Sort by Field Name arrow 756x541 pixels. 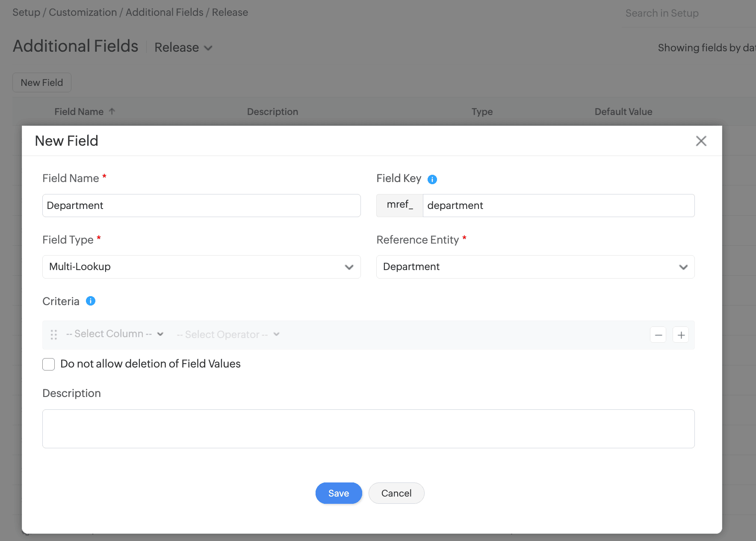pos(112,112)
